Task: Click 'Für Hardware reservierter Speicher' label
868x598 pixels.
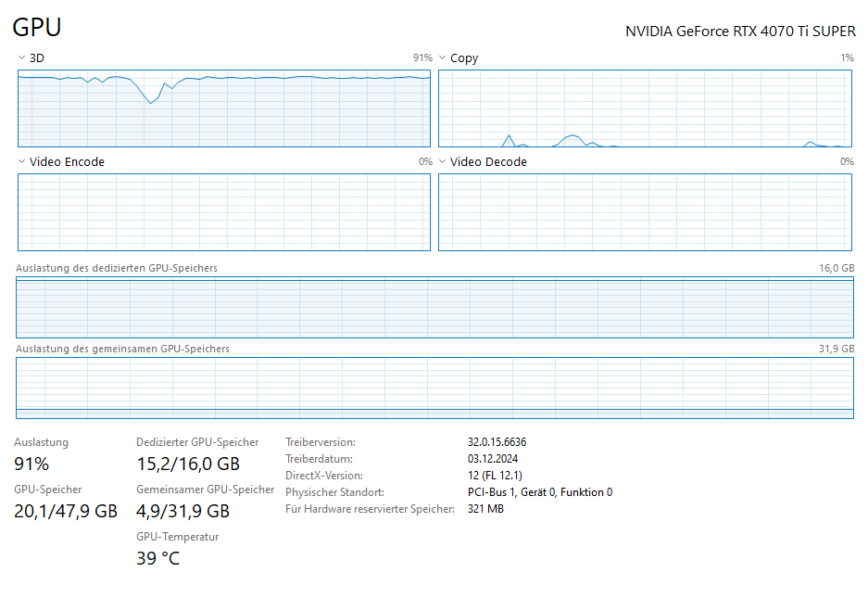Action: click(x=370, y=509)
